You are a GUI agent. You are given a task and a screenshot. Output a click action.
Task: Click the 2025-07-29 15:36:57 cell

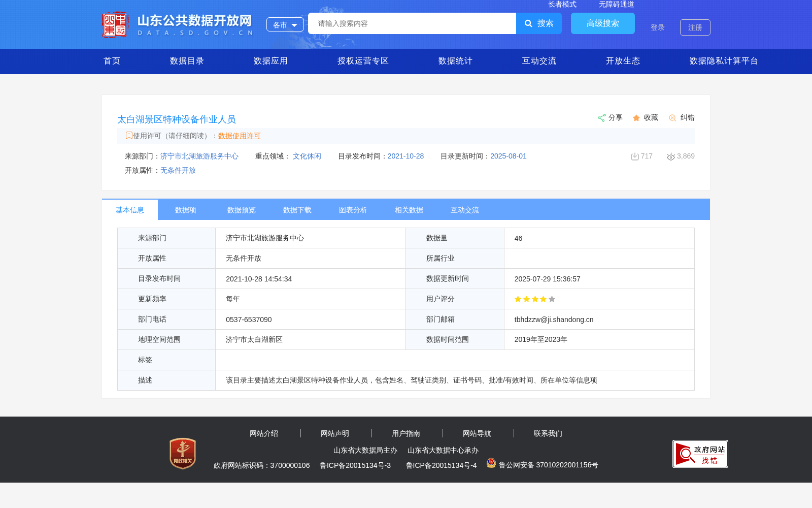(599, 279)
